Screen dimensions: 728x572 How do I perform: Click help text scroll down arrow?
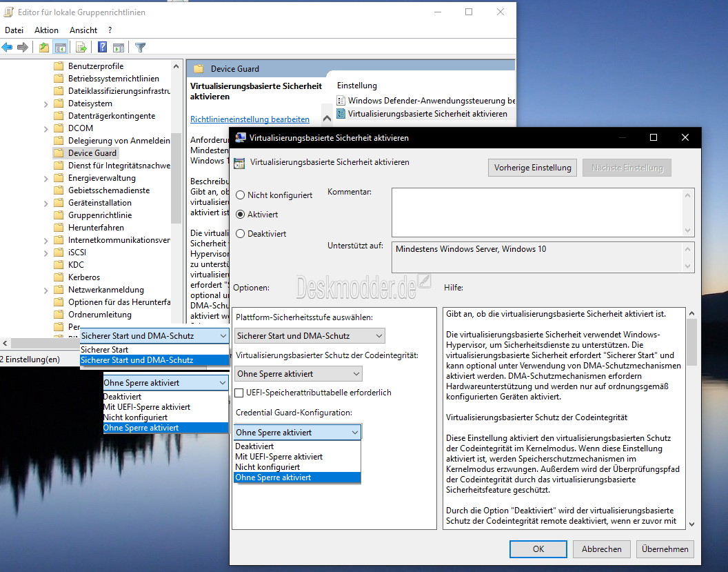tap(691, 524)
